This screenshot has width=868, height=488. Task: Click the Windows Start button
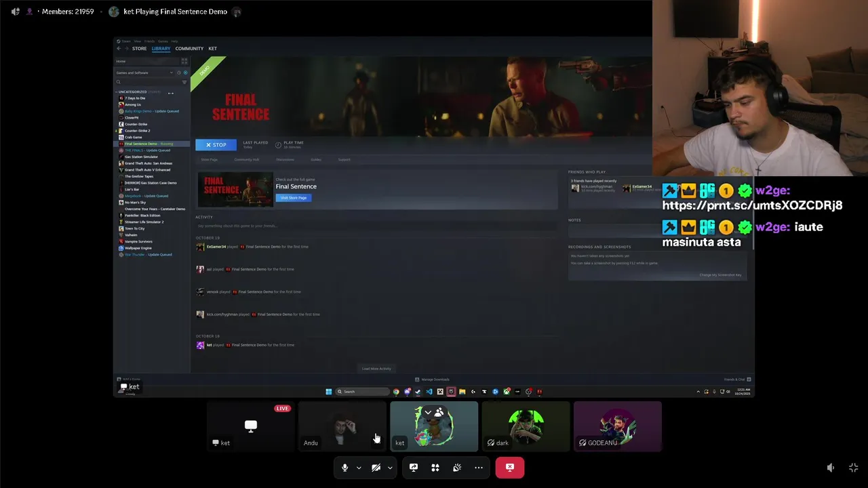[x=329, y=392]
